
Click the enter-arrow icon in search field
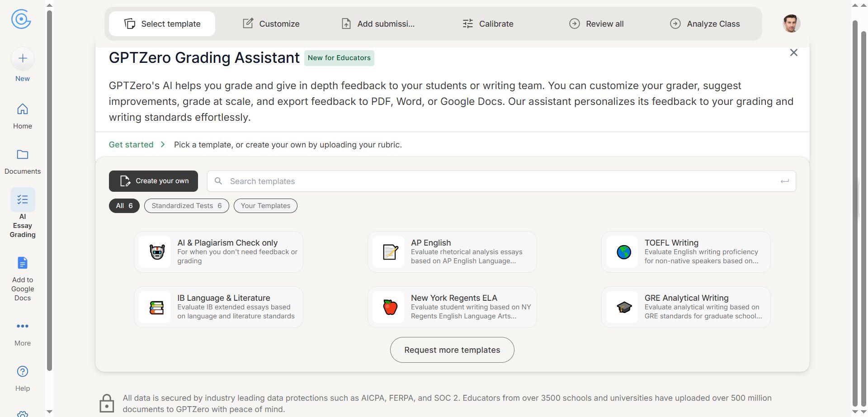coord(785,181)
